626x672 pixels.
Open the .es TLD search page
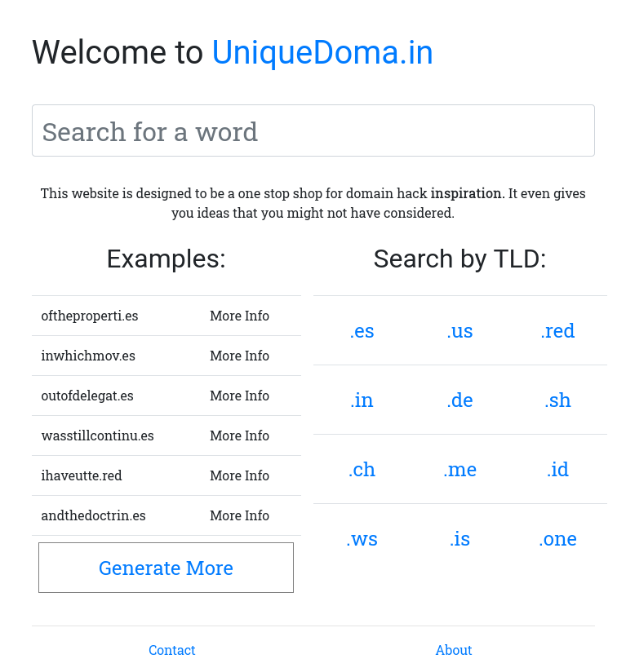[362, 331]
